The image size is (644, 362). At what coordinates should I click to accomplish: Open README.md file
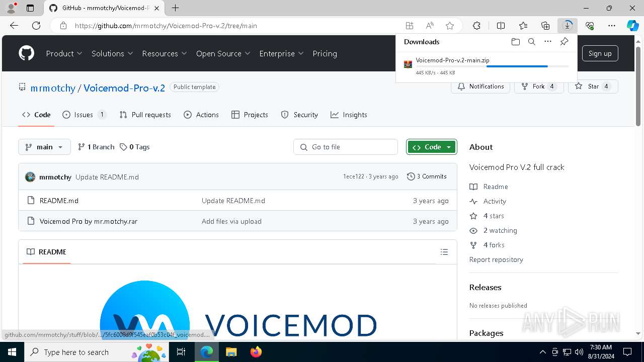coord(59,201)
